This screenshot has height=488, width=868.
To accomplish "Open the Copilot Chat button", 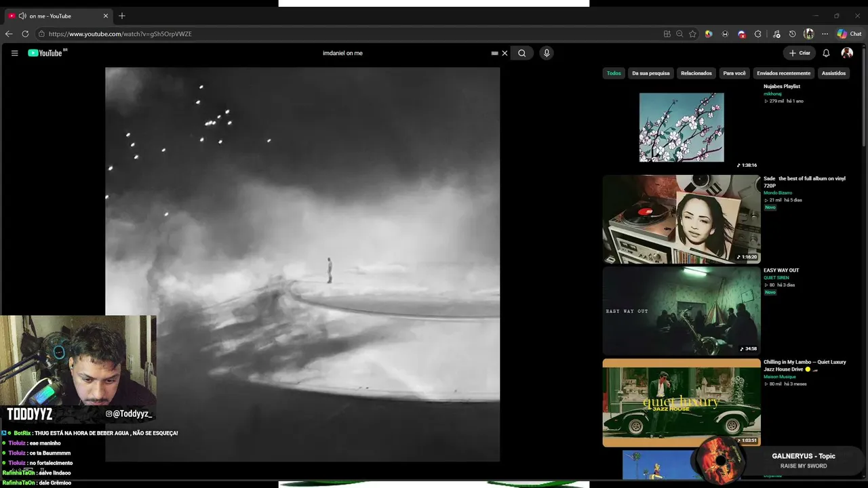I will (849, 34).
